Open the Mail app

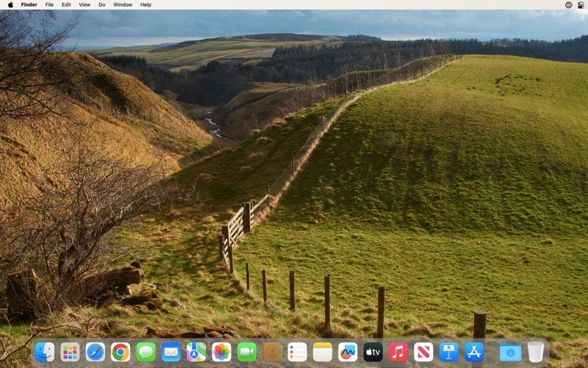171,352
